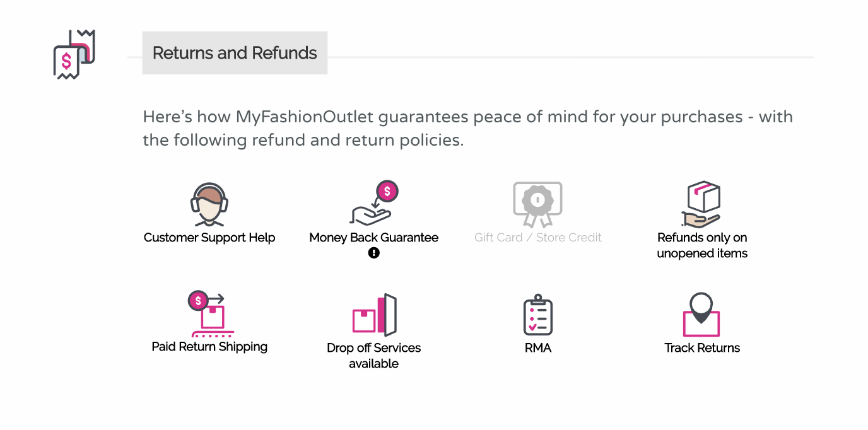Click the Money Back Guarantee hand icon
Viewport: 868px width, 430px height.
tap(373, 203)
